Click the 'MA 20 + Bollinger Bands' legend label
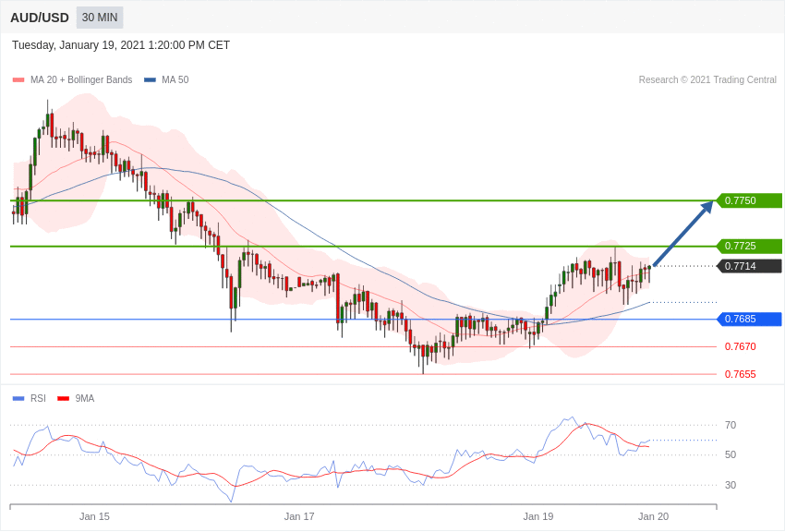 point(81,79)
